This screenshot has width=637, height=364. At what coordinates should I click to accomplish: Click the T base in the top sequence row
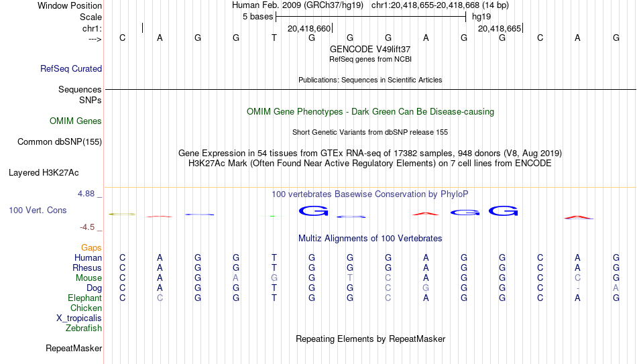click(x=274, y=38)
